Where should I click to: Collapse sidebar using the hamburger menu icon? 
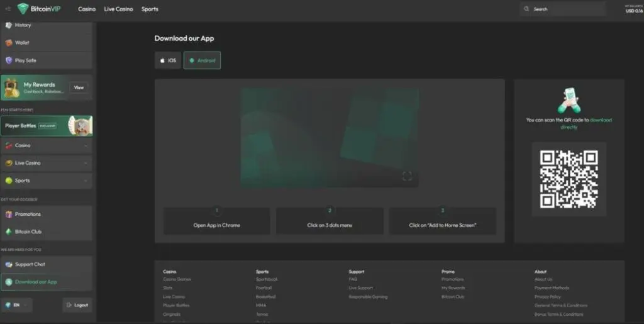(x=8, y=9)
